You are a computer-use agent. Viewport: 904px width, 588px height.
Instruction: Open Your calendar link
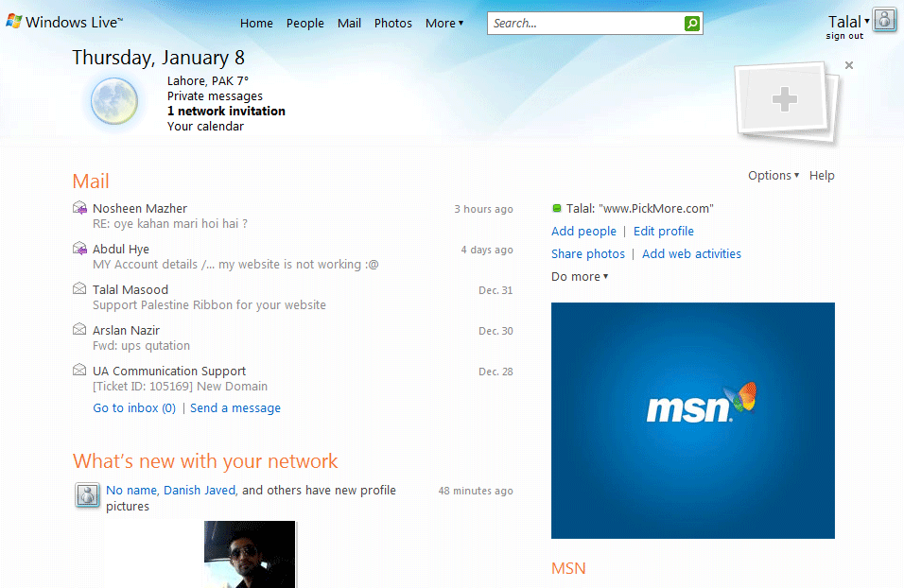coord(205,127)
